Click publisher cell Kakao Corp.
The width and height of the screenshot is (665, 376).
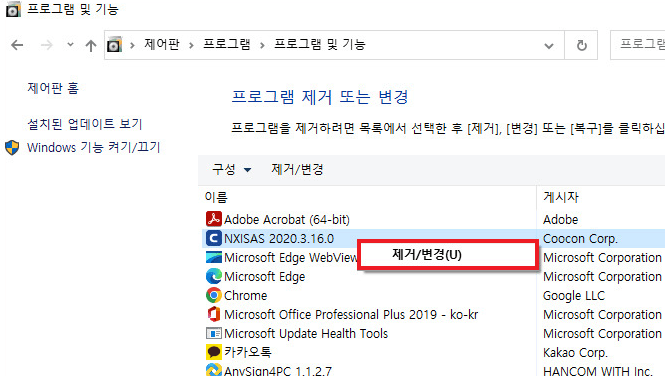(575, 352)
